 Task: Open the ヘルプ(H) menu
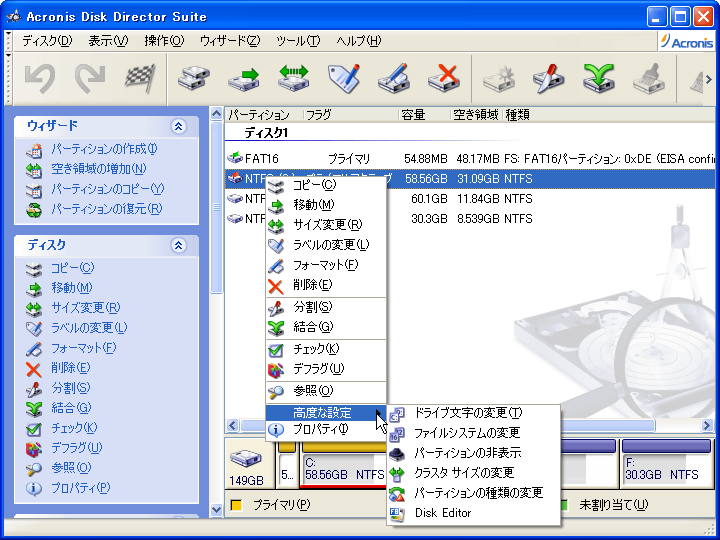(359, 41)
